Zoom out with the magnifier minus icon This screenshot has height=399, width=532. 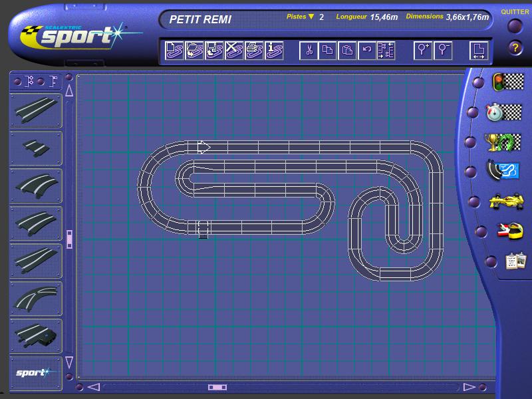point(443,51)
